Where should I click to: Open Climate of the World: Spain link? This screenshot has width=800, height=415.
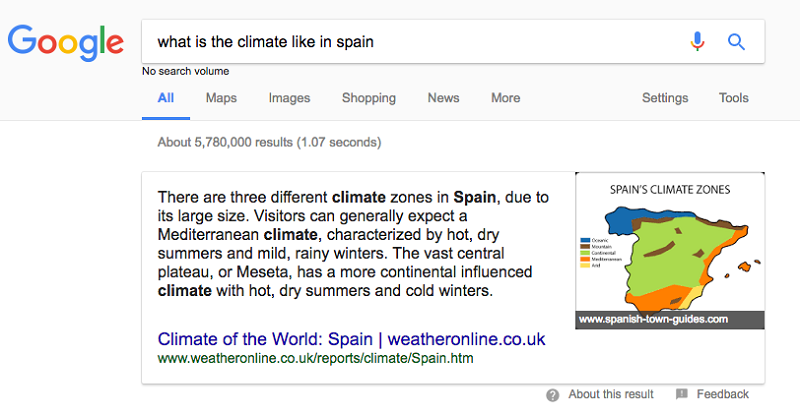(351, 339)
